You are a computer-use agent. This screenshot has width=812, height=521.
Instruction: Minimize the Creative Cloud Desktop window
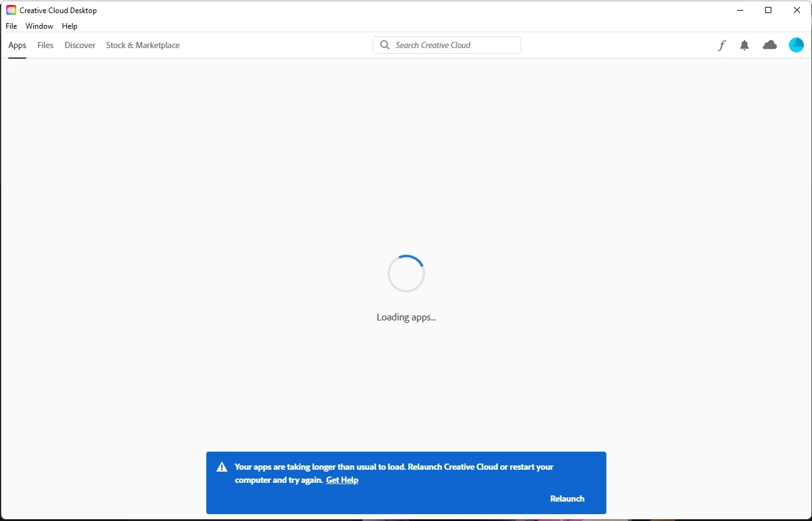(739, 10)
